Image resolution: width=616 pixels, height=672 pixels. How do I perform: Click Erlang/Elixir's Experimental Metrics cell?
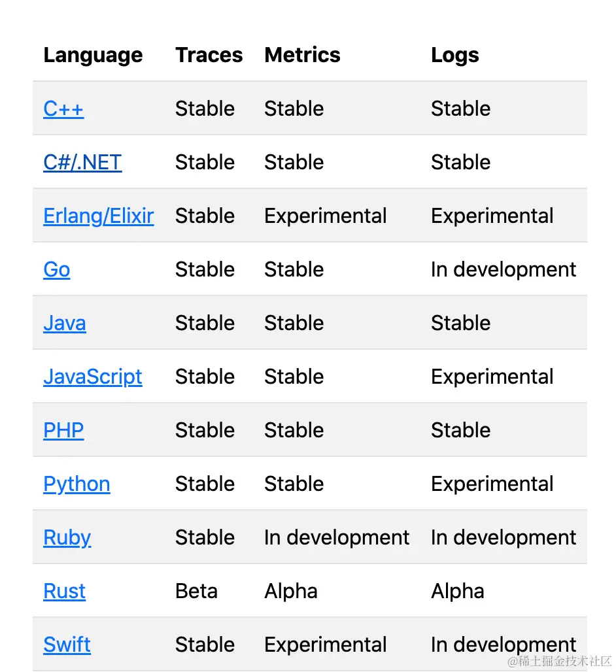pyautogui.click(x=325, y=216)
